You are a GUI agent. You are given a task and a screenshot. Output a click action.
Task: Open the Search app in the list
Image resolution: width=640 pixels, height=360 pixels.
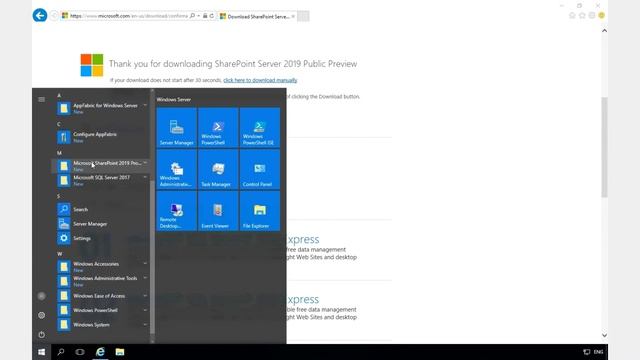click(101, 209)
